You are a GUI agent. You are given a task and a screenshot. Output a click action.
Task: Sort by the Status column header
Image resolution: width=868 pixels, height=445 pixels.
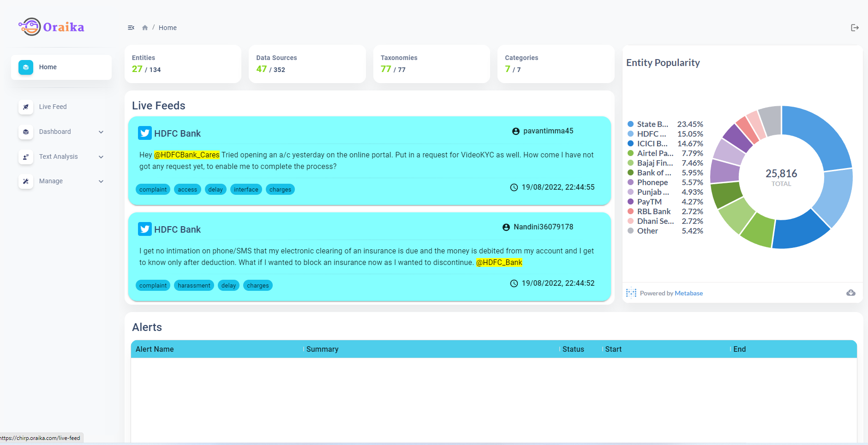coord(573,349)
